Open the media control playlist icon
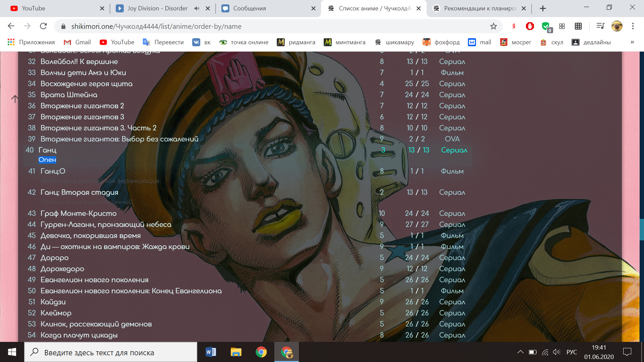This screenshot has width=644, height=362. pyautogui.click(x=600, y=26)
